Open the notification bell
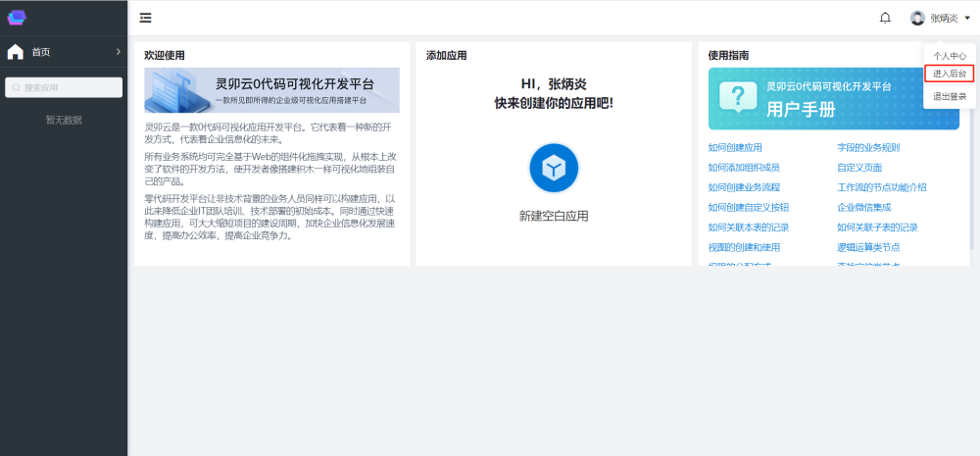Screen dimensions: 980x456 885,18
